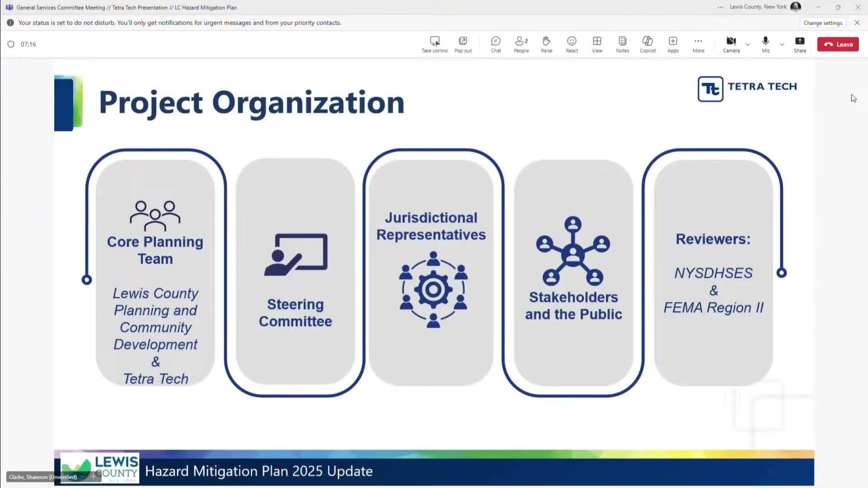Show the People participants list

tap(521, 44)
